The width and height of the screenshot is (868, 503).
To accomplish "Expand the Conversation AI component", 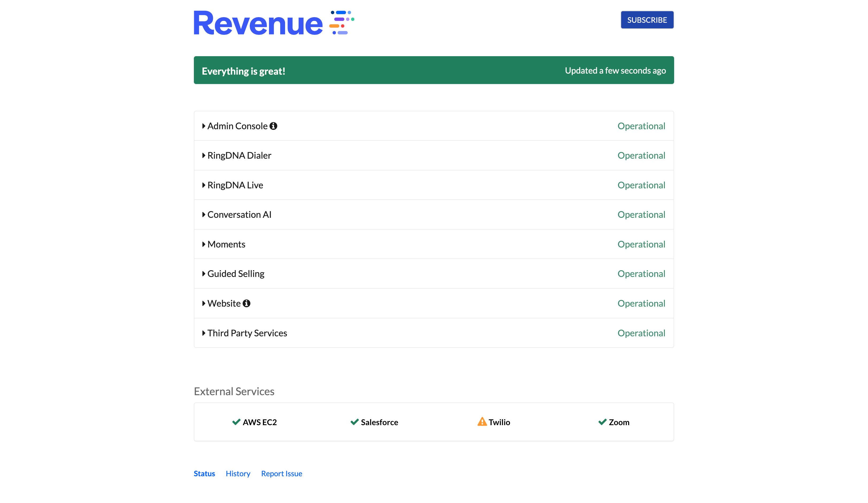I will [203, 215].
